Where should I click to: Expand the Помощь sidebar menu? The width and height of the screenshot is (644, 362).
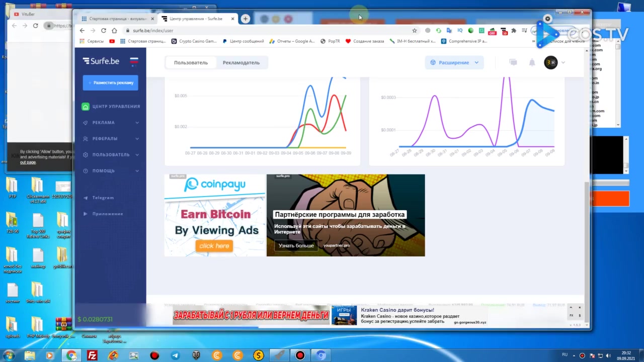(111, 171)
